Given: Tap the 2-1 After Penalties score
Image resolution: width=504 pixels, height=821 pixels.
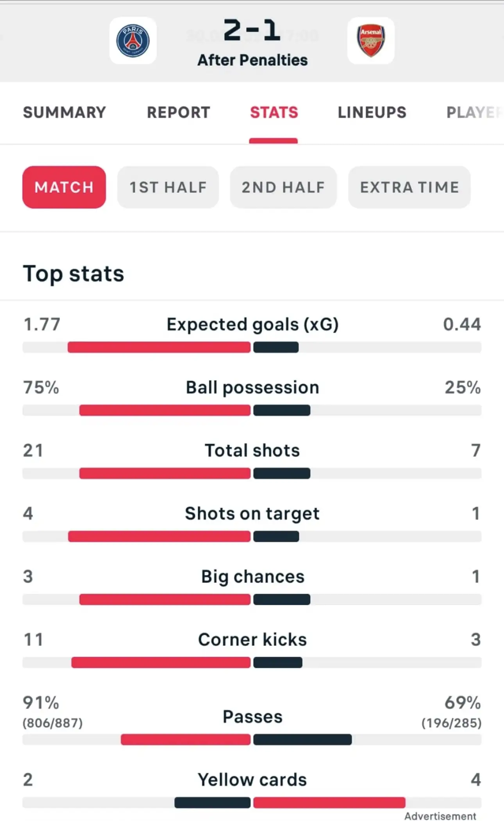Looking at the screenshot, I should click(x=252, y=42).
